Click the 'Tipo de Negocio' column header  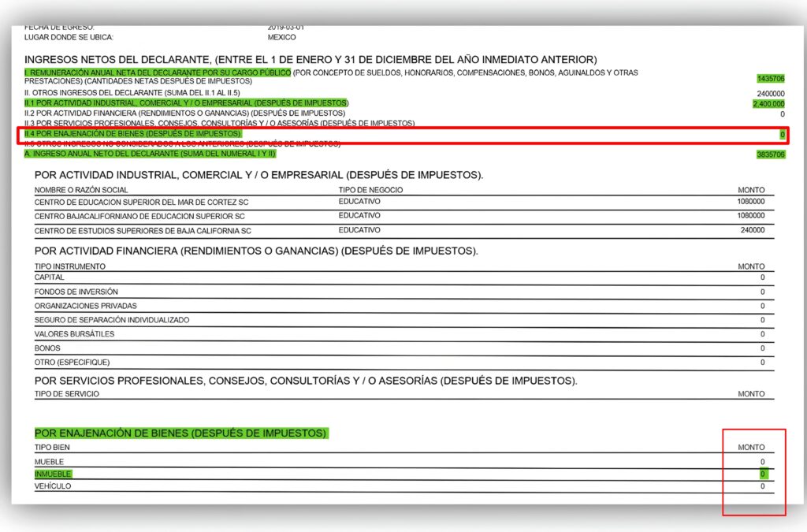(x=370, y=190)
